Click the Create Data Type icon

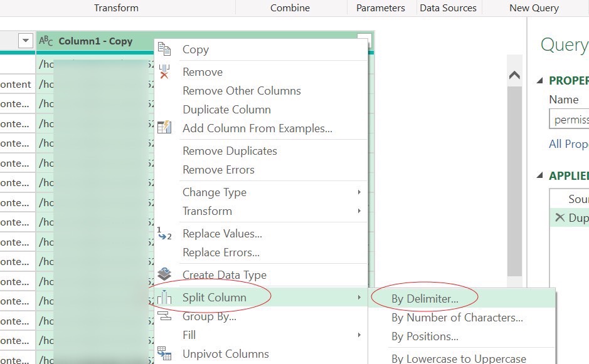pos(164,274)
